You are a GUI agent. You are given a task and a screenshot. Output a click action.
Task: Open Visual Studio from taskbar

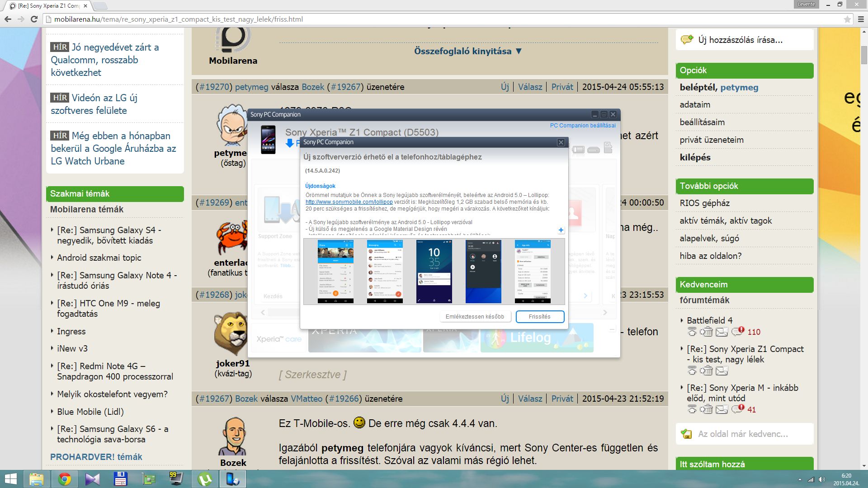(x=92, y=479)
